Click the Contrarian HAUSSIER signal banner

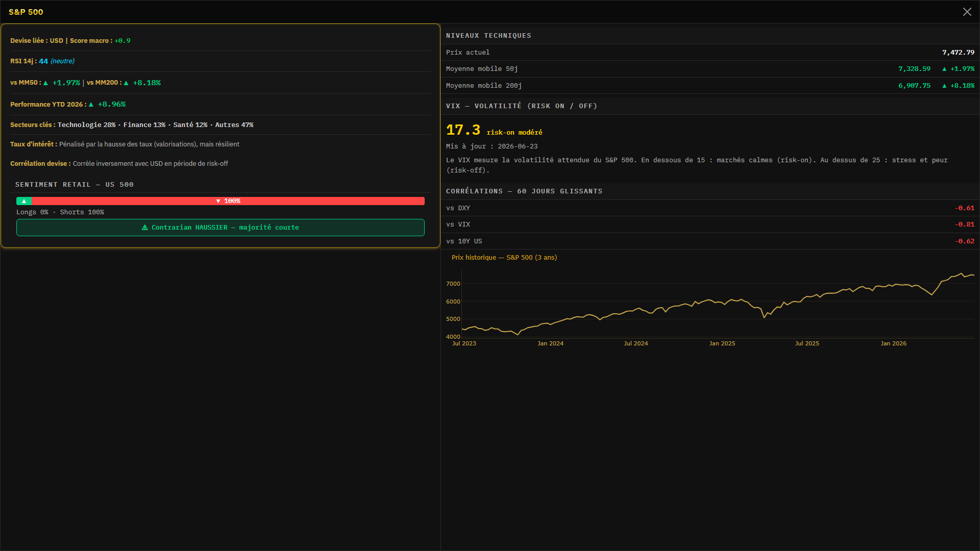tap(220, 228)
